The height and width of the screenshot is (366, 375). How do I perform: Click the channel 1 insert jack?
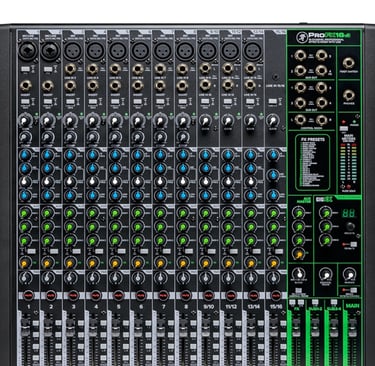point(26,86)
